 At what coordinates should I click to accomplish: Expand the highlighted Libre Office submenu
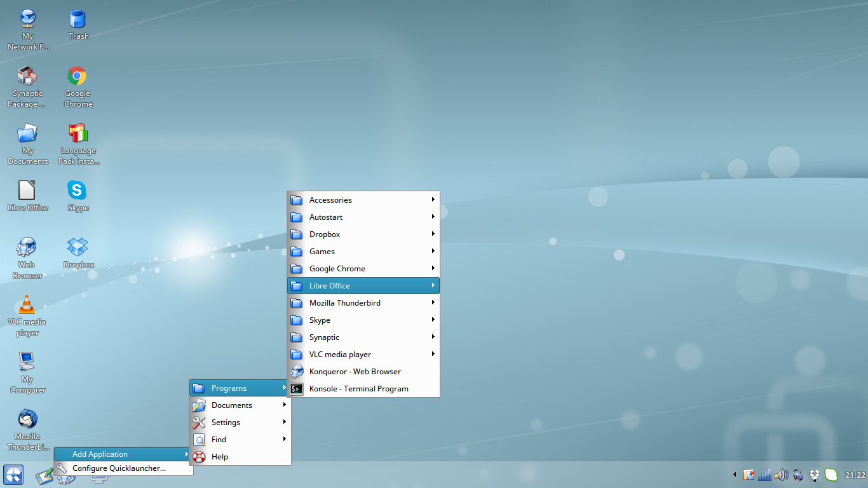click(x=363, y=285)
